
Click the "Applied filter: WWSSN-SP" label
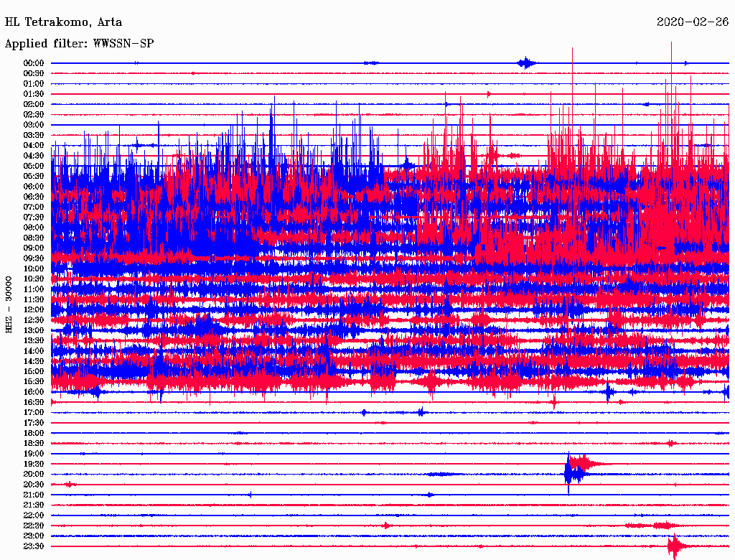point(79,44)
